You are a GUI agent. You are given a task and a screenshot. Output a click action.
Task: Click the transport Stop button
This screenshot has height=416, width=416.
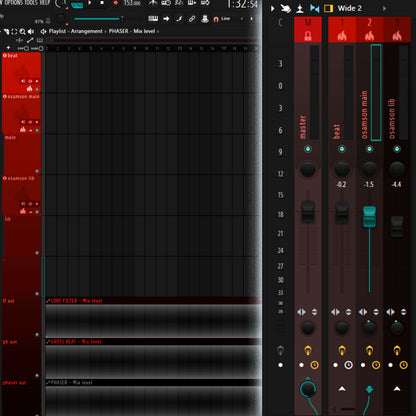[x=102, y=3]
